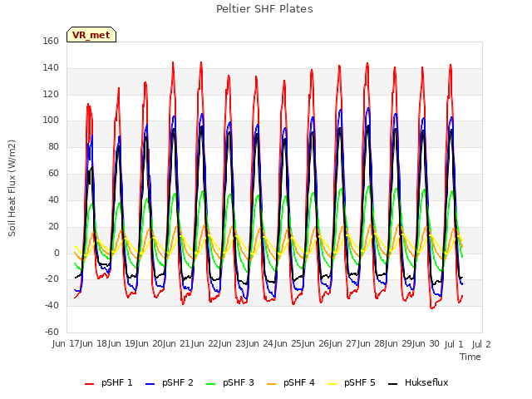
Task: Click the -40 y-axis tick label
Action: click(x=52, y=305)
